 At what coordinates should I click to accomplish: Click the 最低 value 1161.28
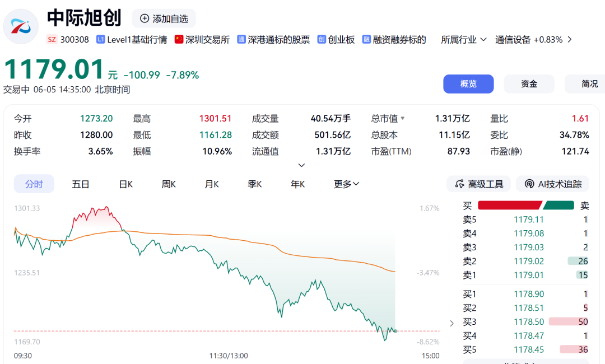click(x=215, y=134)
